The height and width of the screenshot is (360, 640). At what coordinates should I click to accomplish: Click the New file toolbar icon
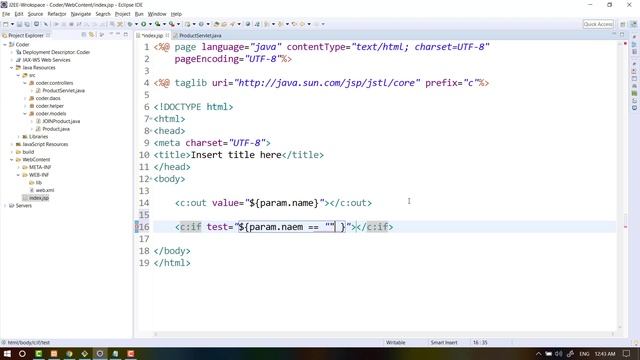(6, 24)
